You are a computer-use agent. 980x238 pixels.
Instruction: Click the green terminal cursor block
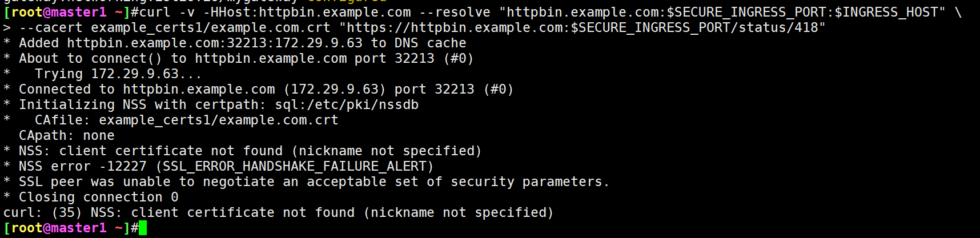[x=143, y=228]
